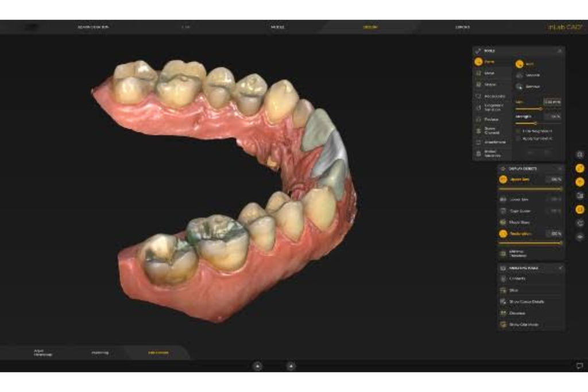The height and width of the screenshot is (392, 588).
Task: Open the Edit Restoration step
Action: (158, 352)
